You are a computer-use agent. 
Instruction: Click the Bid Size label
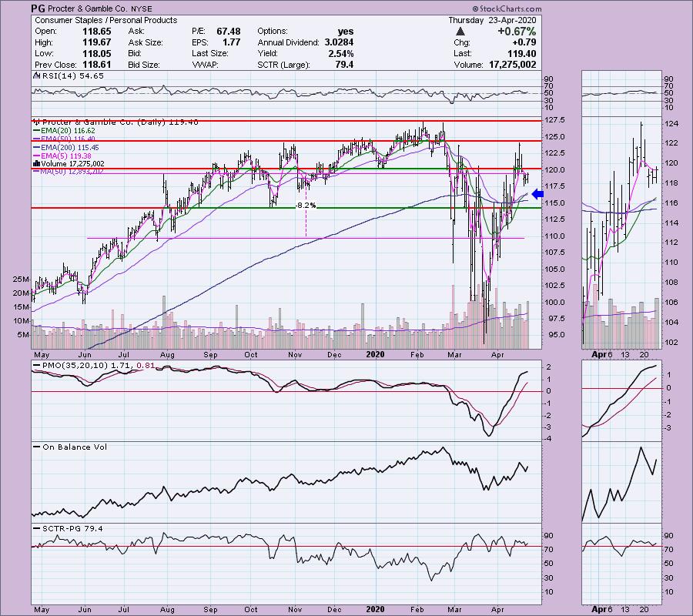tap(144, 65)
